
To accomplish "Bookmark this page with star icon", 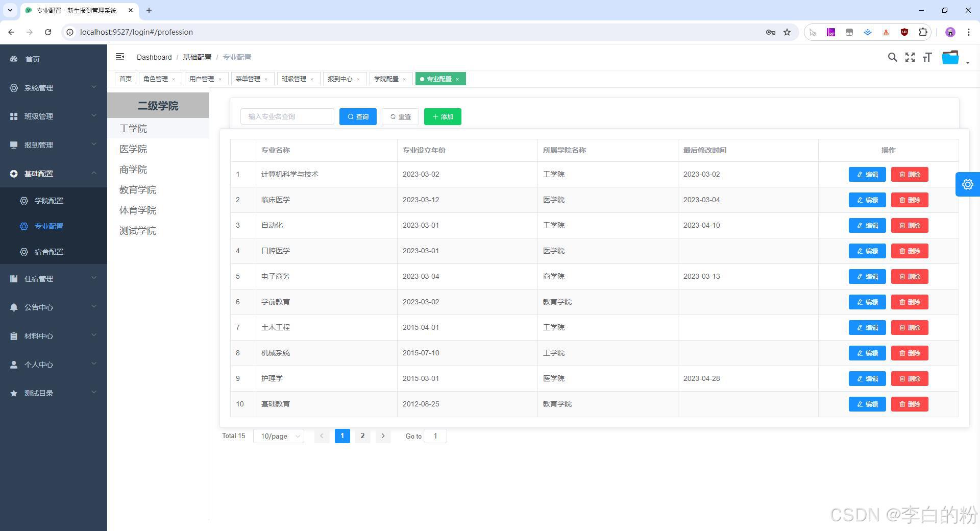I will pyautogui.click(x=787, y=32).
